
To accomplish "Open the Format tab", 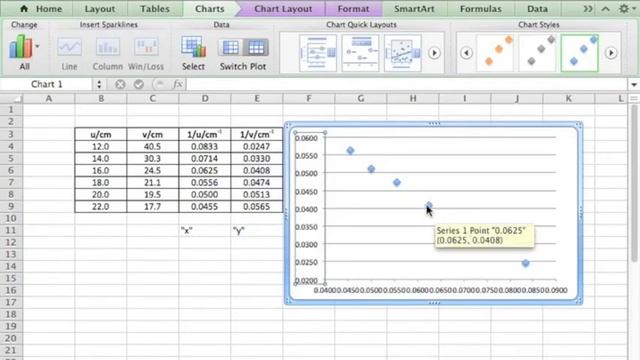I will [x=353, y=9].
